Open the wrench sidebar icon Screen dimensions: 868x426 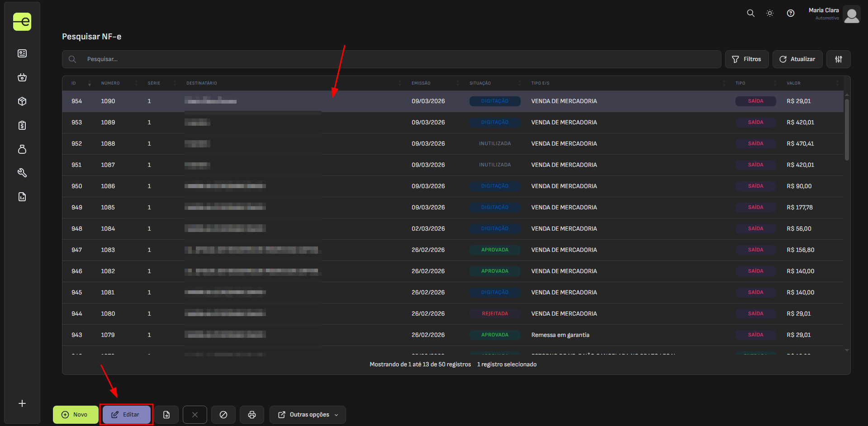point(22,173)
